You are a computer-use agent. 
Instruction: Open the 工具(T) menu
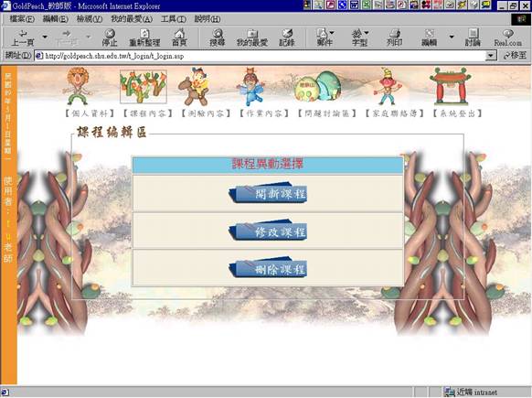[174, 19]
